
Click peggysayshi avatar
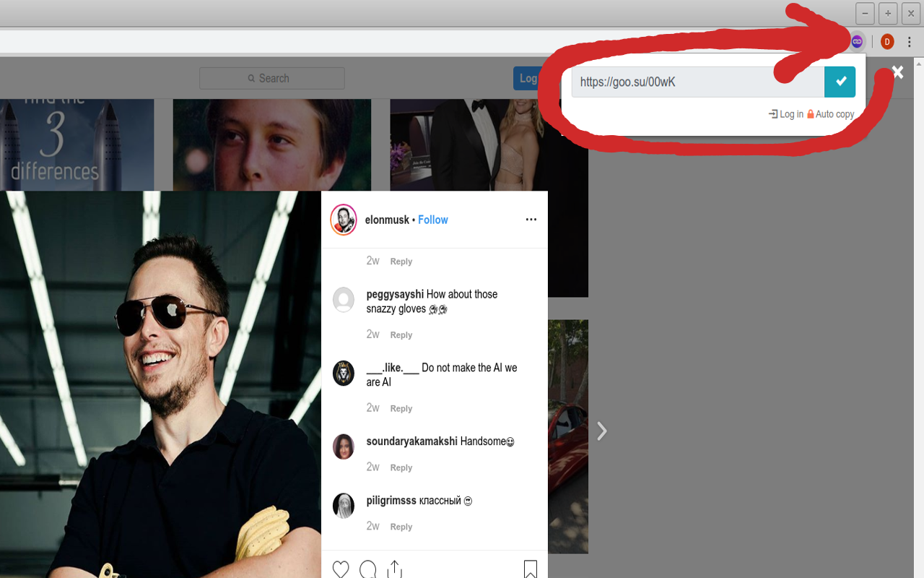point(344,300)
